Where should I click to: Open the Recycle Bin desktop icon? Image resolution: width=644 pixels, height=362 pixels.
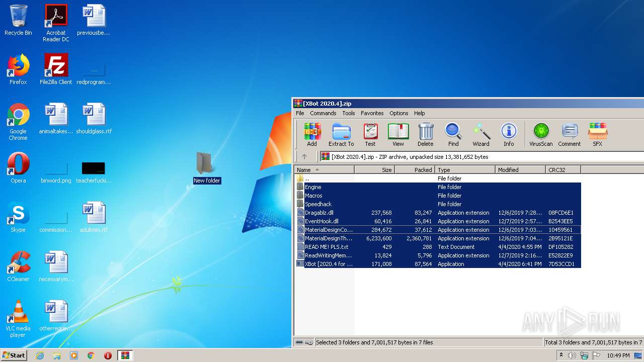pyautogui.click(x=18, y=20)
